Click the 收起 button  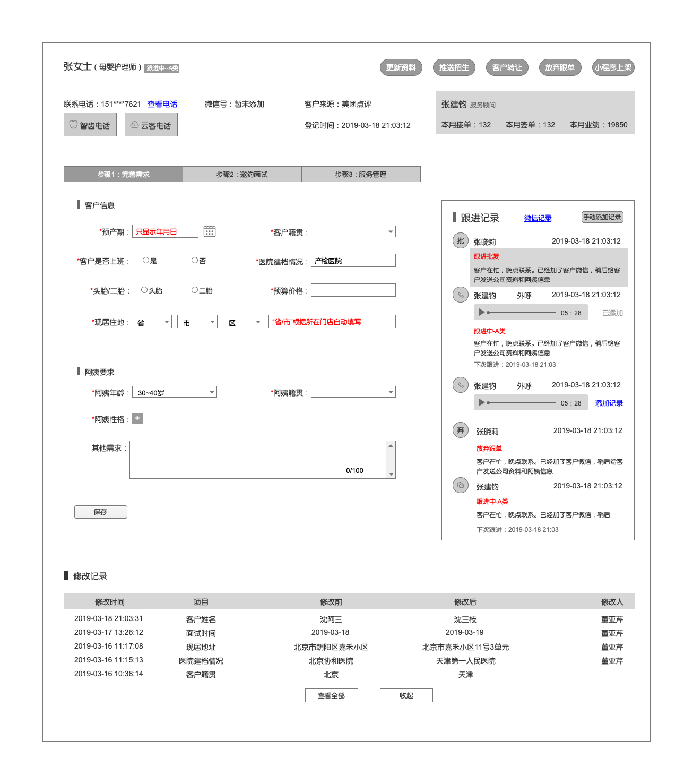click(x=406, y=695)
